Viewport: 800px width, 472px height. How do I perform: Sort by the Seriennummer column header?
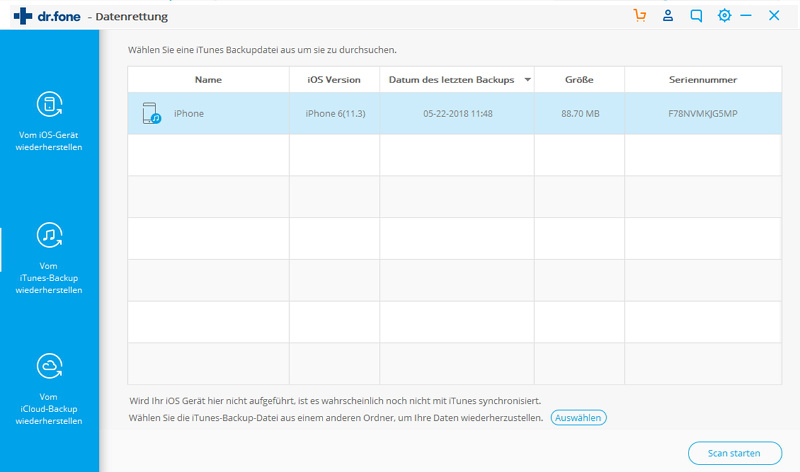[703, 80]
